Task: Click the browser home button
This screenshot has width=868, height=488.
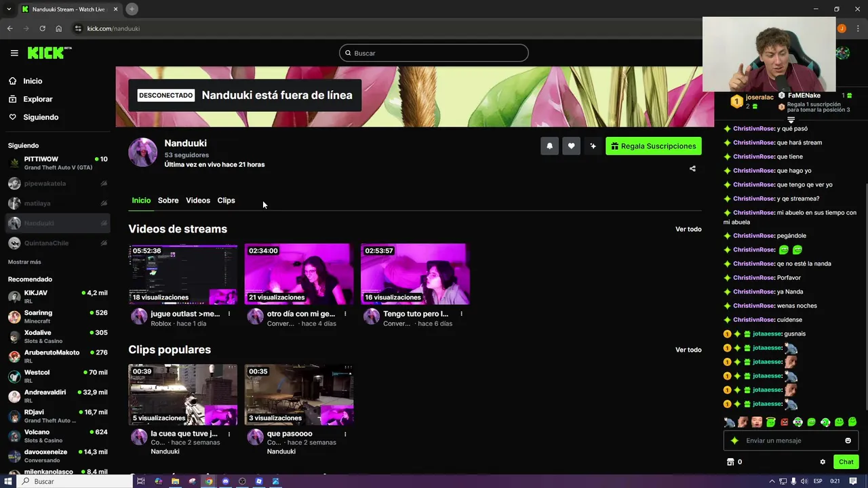Action: click(59, 28)
